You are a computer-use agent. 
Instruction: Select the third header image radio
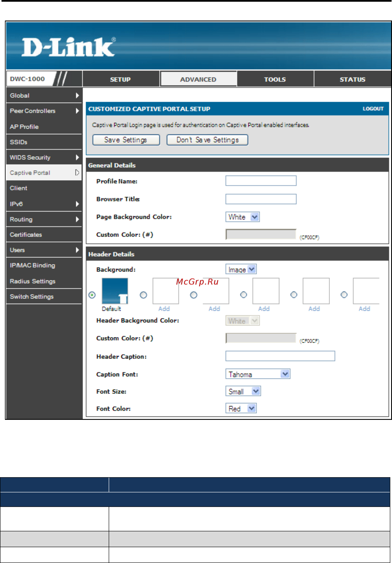(x=194, y=295)
